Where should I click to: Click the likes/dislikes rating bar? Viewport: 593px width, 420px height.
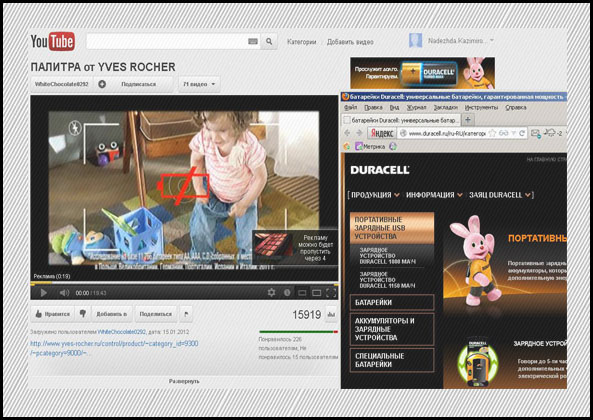298,332
